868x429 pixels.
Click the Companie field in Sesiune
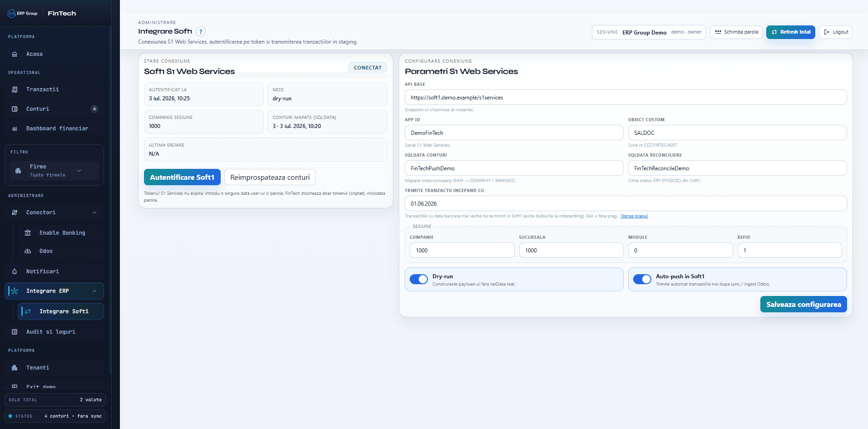pos(462,250)
